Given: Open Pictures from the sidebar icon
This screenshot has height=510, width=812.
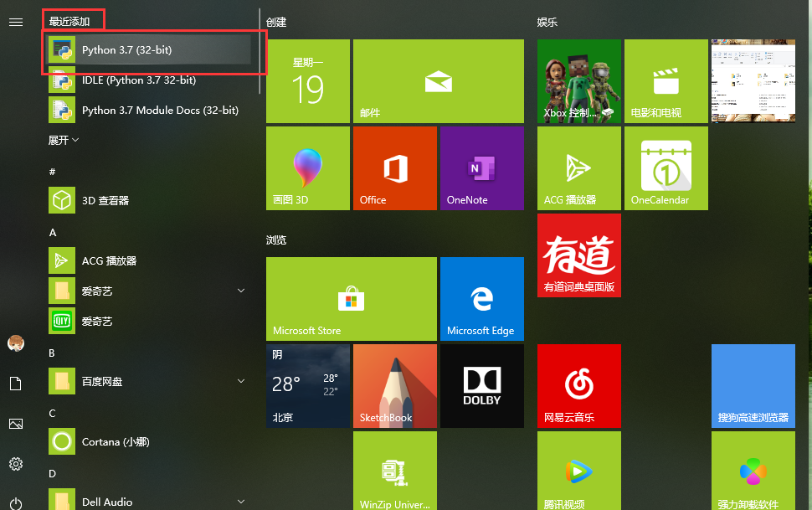Looking at the screenshot, I should pyautogui.click(x=16, y=424).
